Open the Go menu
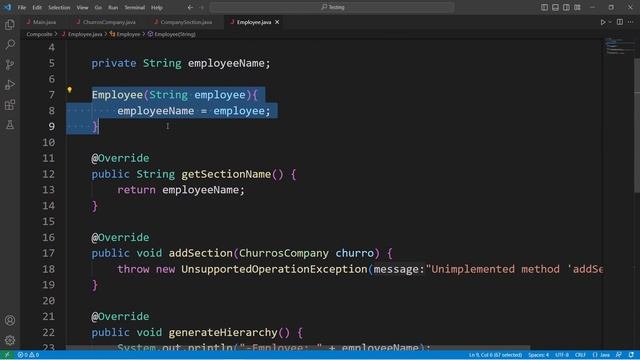This screenshot has width=640, height=360. click(98, 7)
